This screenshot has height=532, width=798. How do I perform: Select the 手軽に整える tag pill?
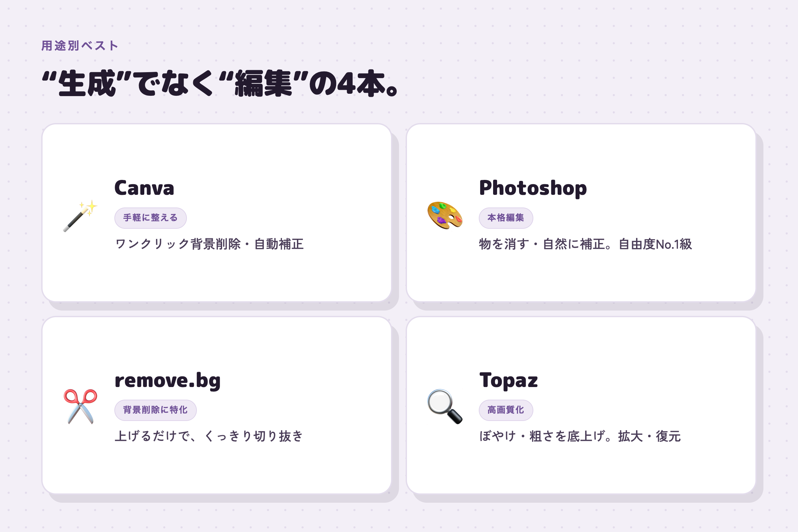[x=151, y=218]
